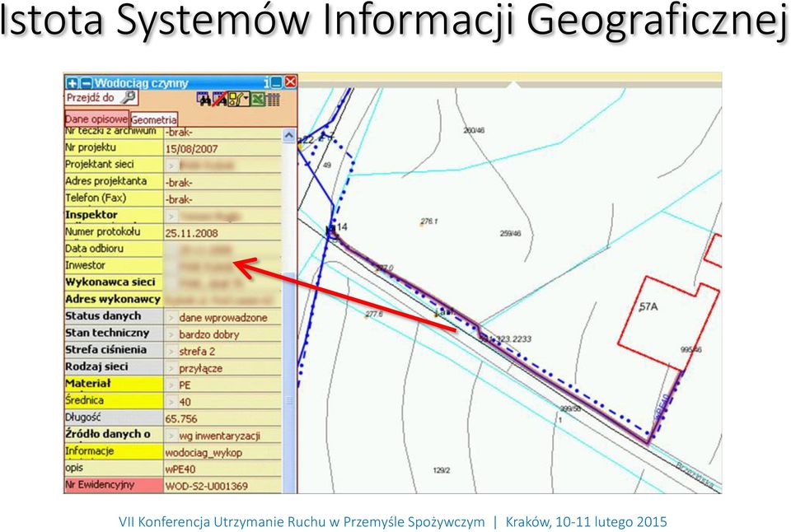Click the Adres projektanta -brak- value
The width and height of the screenshot is (791, 532).
[x=179, y=183]
